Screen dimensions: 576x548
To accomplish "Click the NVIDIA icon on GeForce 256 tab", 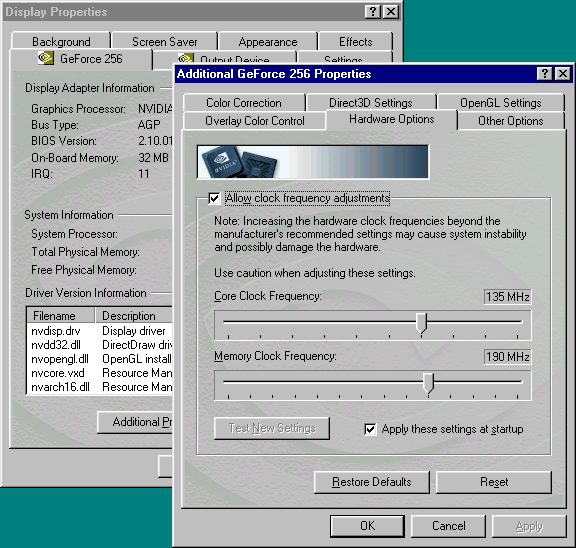I will pyautogui.click(x=46, y=58).
